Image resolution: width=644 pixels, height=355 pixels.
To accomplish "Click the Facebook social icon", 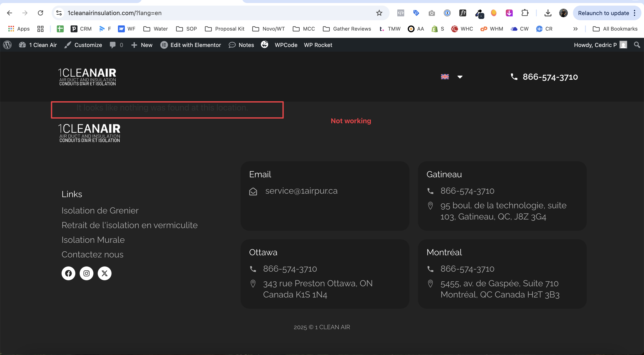I will pyautogui.click(x=68, y=273).
